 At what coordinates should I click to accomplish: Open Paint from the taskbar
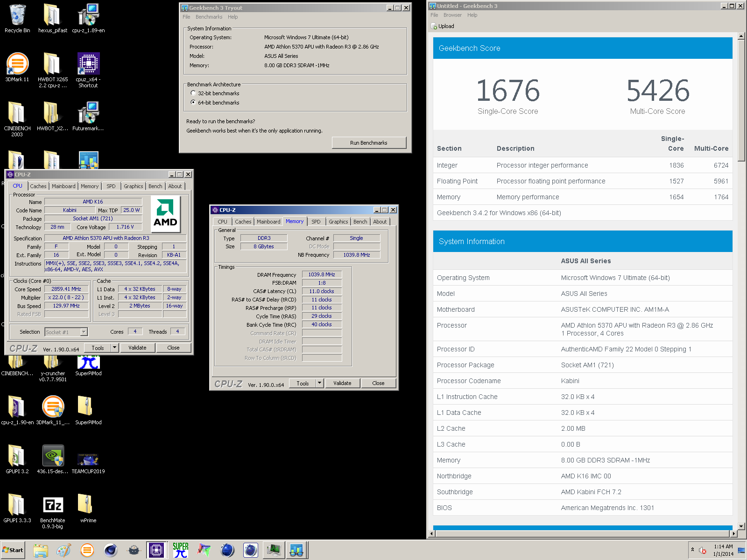click(64, 551)
